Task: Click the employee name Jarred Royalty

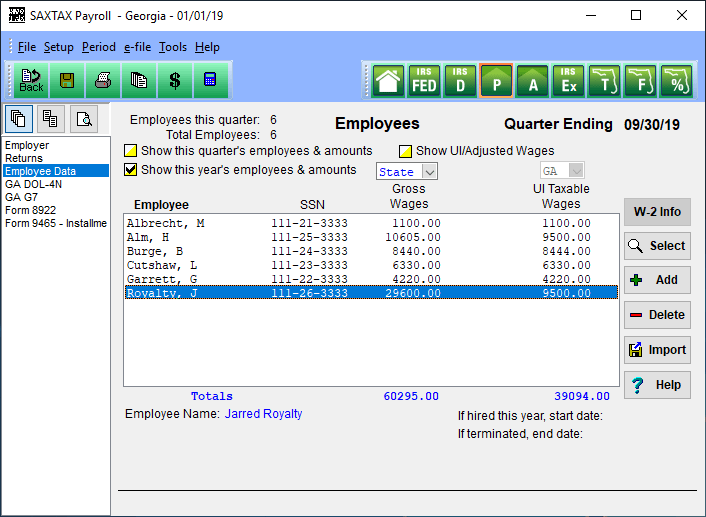Action: coord(263,414)
